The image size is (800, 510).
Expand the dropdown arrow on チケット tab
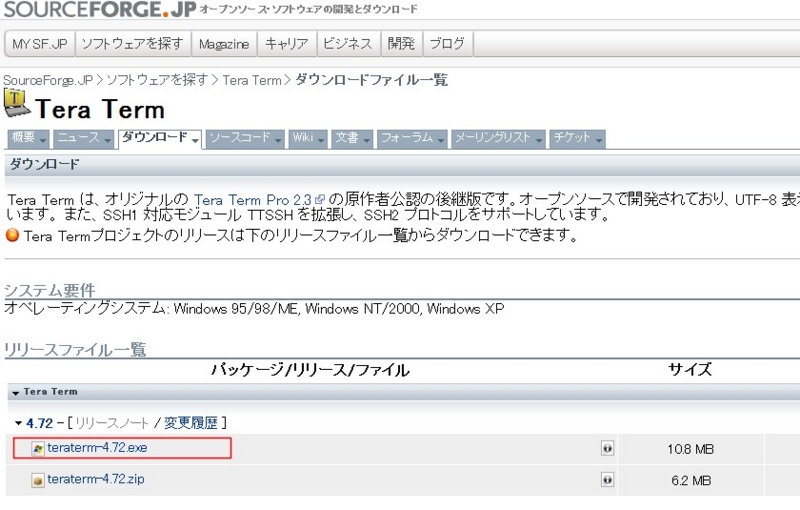point(599,140)
